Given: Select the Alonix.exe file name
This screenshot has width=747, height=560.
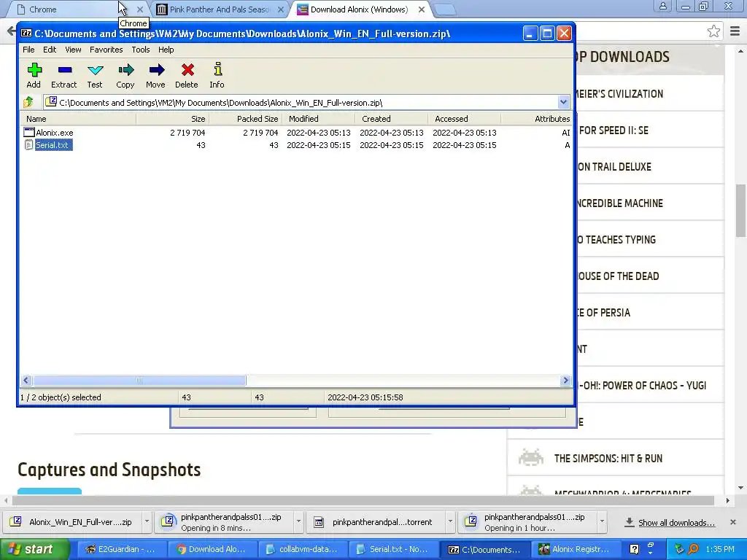Looking at the screenshot, I should click(54, 133).
